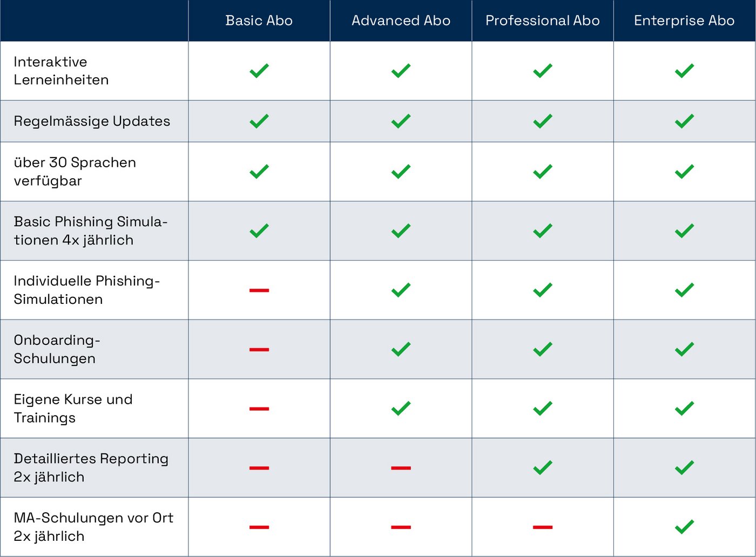Click Enterprise Abo checkmark for MA-Schulungen vor Ort
This screenshot has height=557, width=756.
[x=684, y=527]
